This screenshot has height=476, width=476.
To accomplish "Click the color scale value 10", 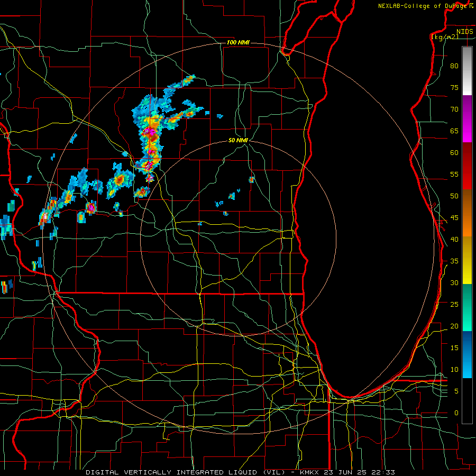I will pos(454,370).
